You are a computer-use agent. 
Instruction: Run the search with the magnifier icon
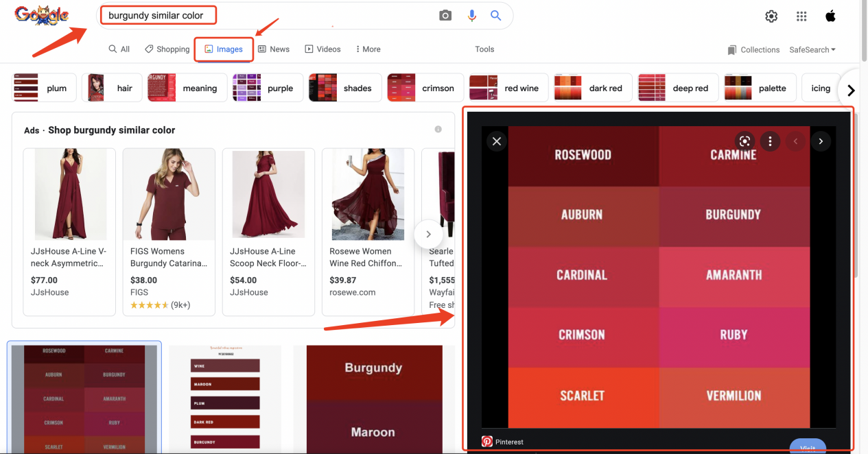pos(495,14)
